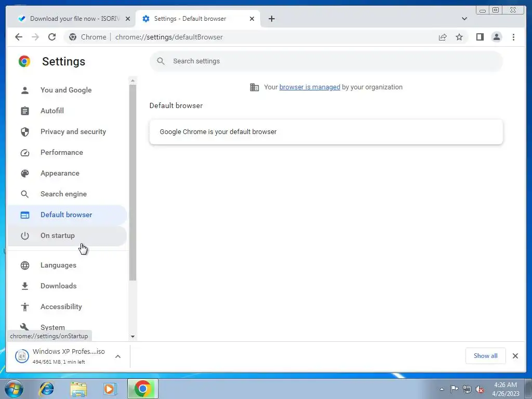Go back with the browser back arrow
This screenshot has width=532, height=399.
click(19, 37)
